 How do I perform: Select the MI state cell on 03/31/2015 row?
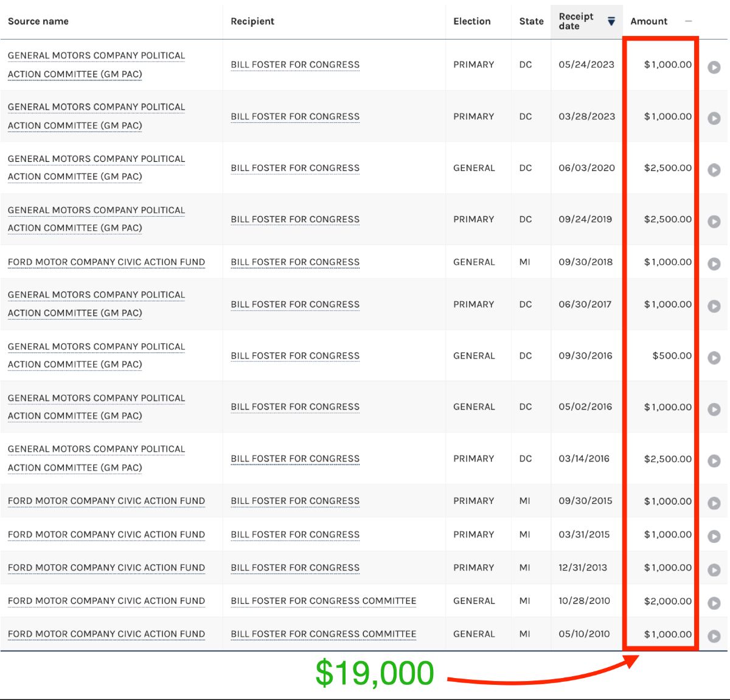point(524,534)
